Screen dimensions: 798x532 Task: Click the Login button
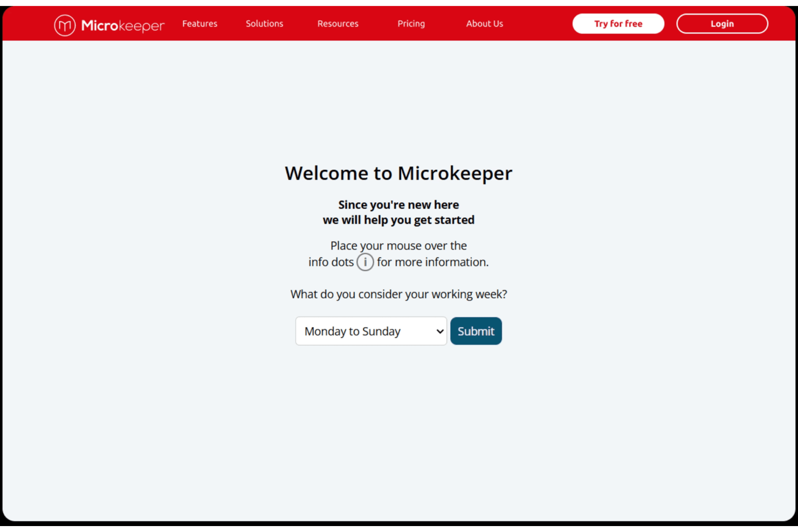point(722,24)
